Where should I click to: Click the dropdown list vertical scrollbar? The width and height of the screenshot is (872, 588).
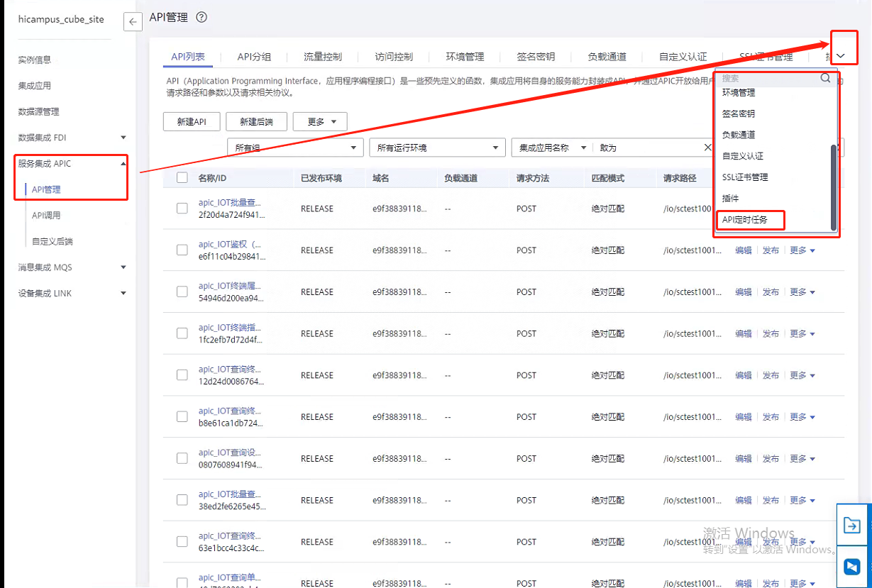click(834, 187)
